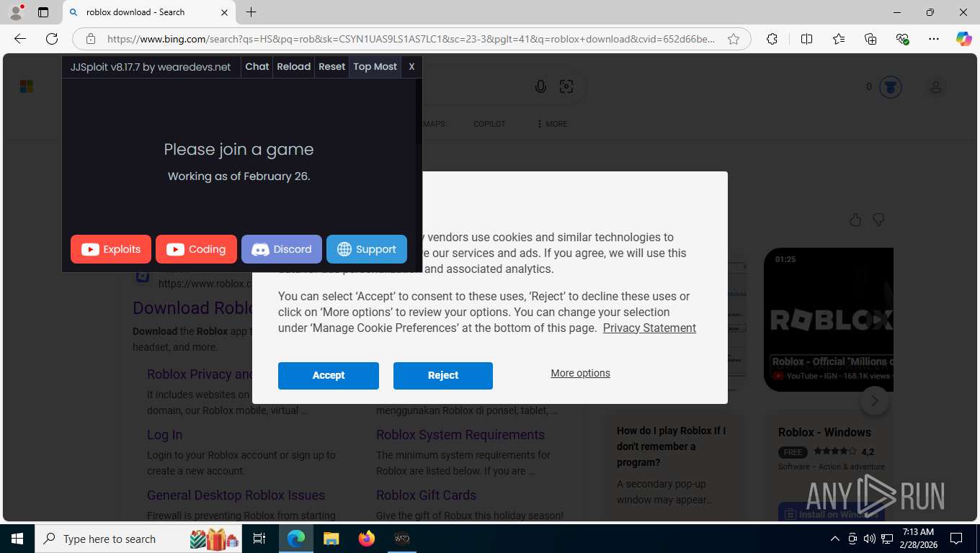This screenshot has height=553, width=980.
Task: Open Browser essentials heart icon
Action: (x=902, y=39)
